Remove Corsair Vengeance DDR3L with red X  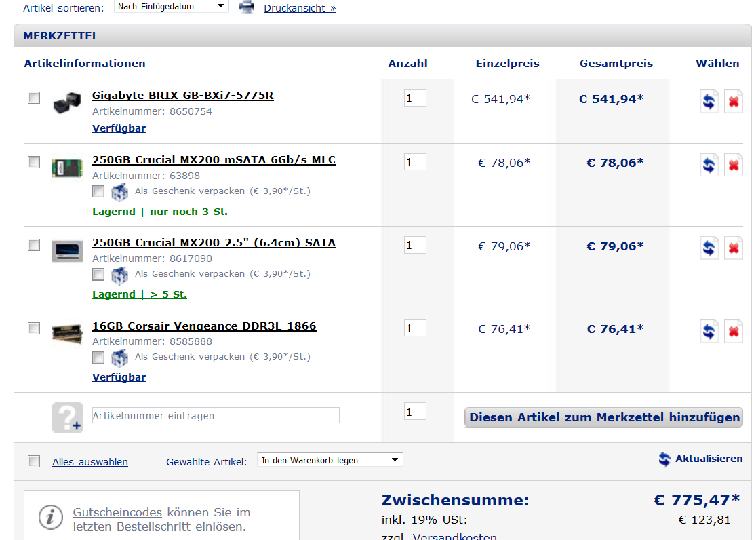pyautogui.click(x=734, y=331)
